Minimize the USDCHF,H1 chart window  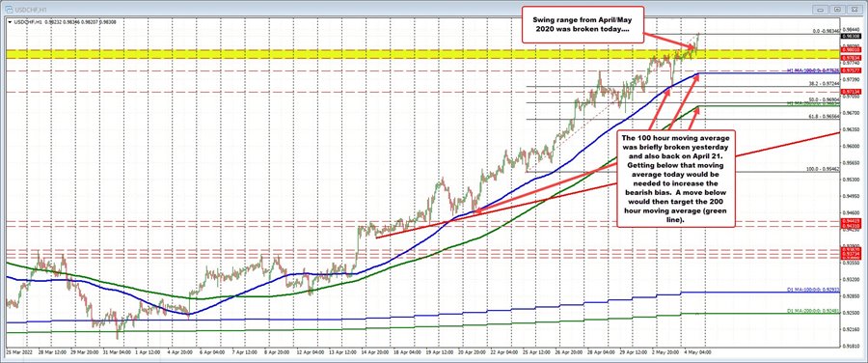821,10
